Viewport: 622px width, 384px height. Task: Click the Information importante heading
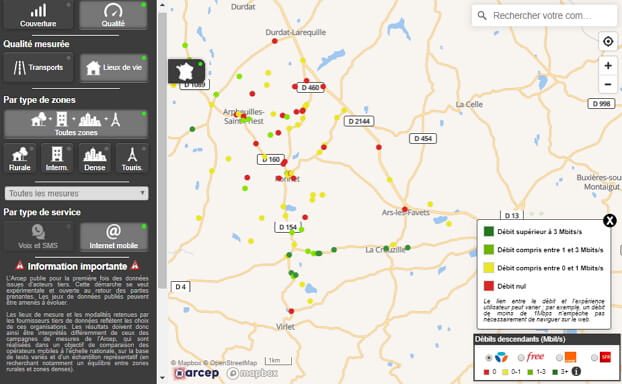(77, 266)
